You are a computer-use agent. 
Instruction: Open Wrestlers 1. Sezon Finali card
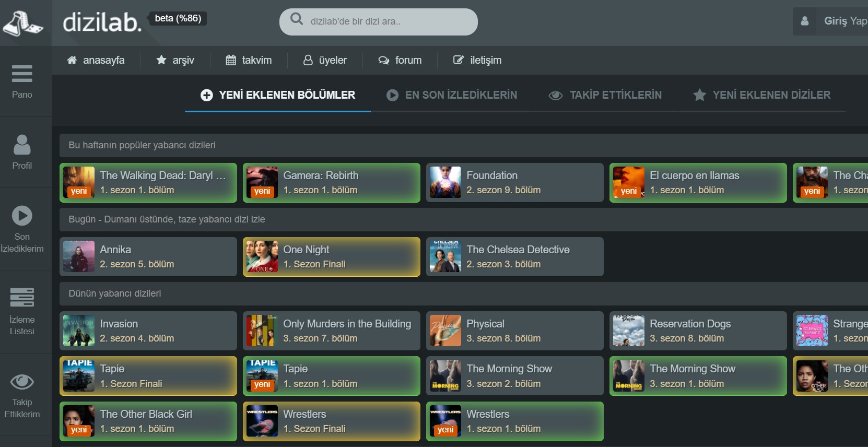tap(332, 421)
